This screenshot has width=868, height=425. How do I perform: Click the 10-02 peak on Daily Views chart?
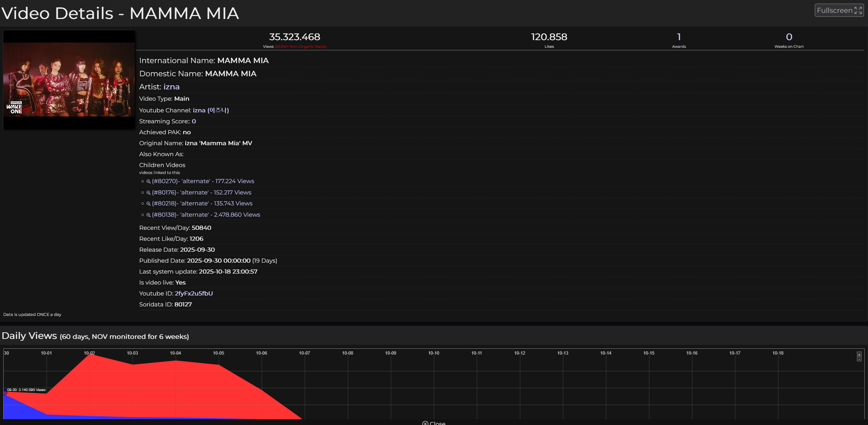point(90,355)
